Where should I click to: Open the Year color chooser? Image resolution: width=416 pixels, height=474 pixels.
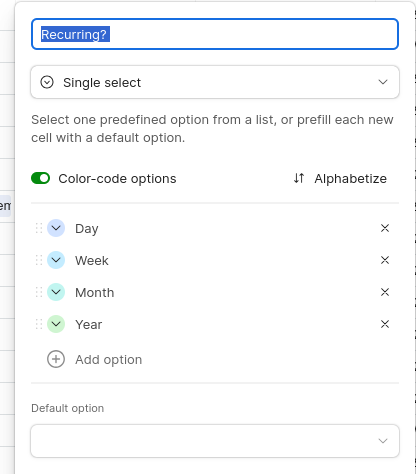tap(56, 324)
